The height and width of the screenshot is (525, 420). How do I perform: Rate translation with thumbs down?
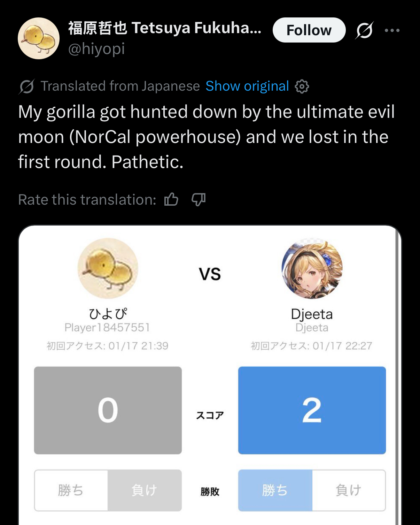point(199,199)
